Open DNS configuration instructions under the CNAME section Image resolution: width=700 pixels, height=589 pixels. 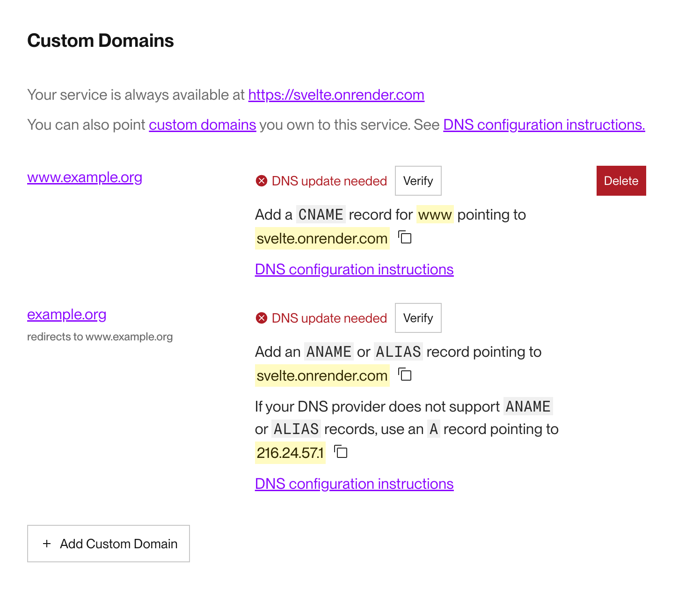[354, 269]
